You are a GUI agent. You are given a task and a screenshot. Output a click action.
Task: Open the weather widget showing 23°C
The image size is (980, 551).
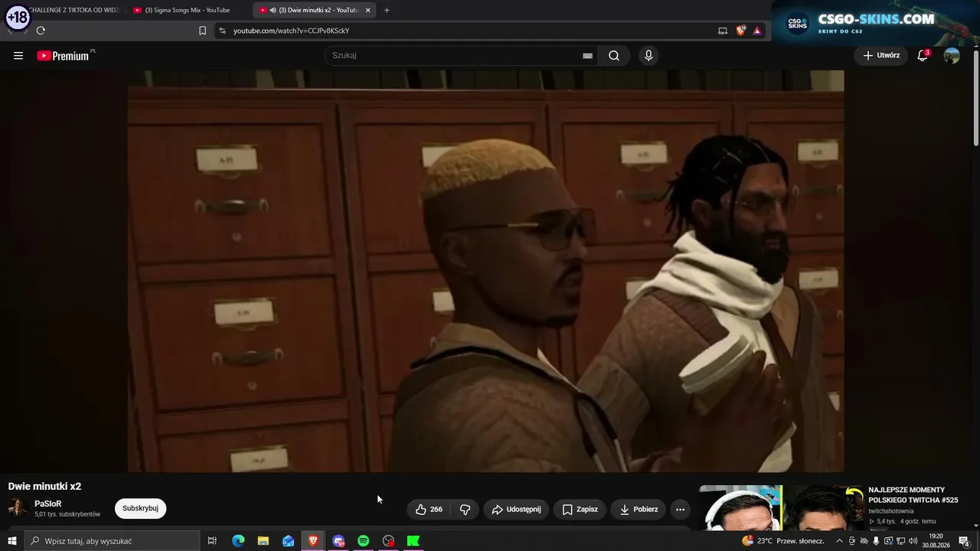point(782,541)
